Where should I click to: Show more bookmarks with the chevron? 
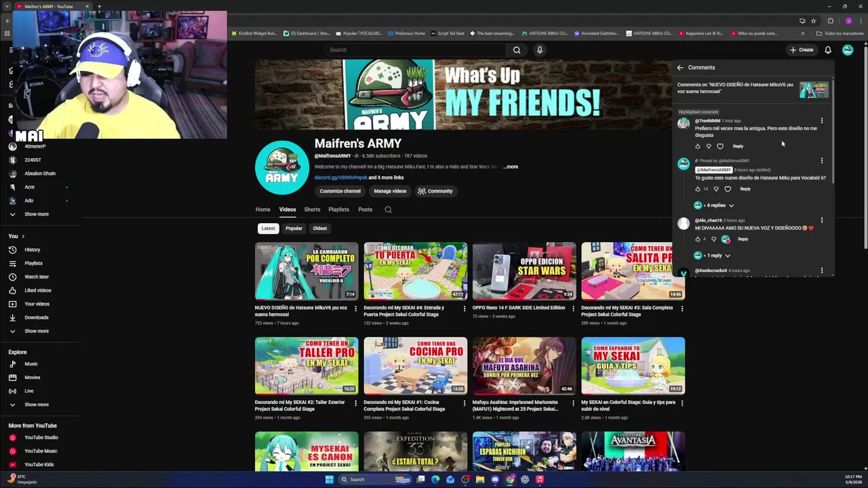803,33
